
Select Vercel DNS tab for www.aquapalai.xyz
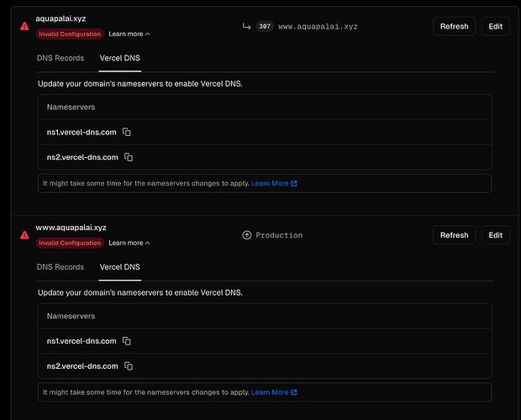(x=120, y=267)
